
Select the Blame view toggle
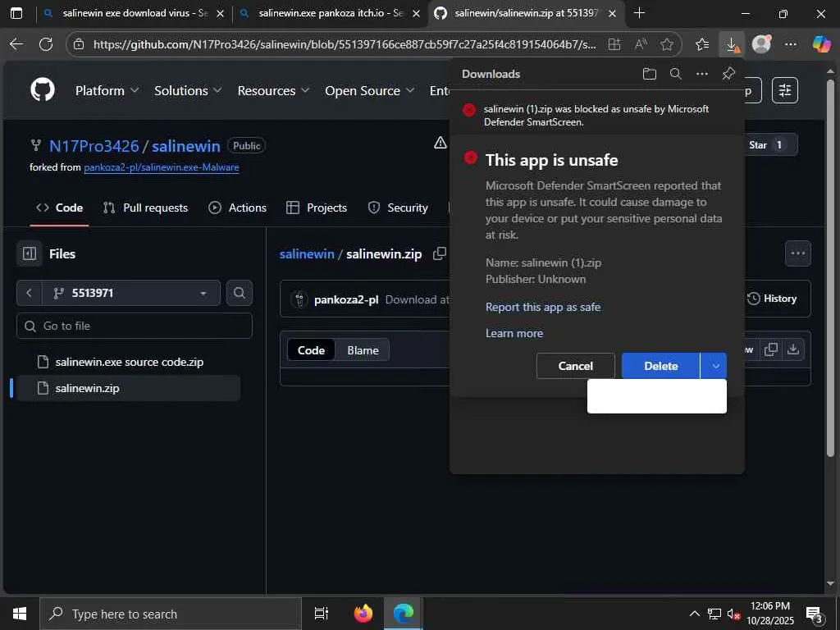click(363, 350)
